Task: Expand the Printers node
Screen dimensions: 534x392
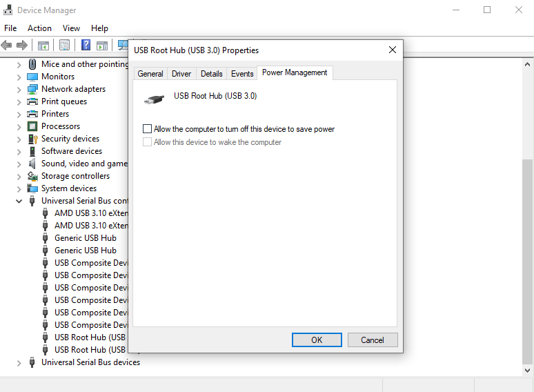Action: (x=19, y=114)
